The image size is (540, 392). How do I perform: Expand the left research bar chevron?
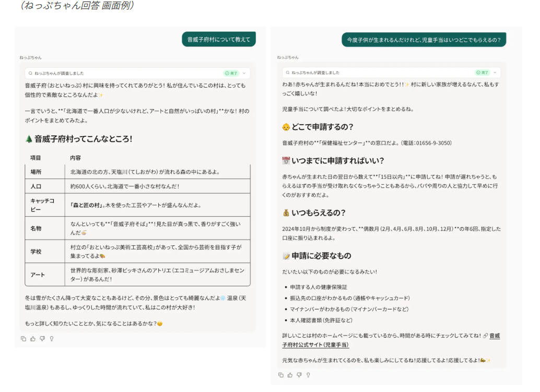(244, 74)
